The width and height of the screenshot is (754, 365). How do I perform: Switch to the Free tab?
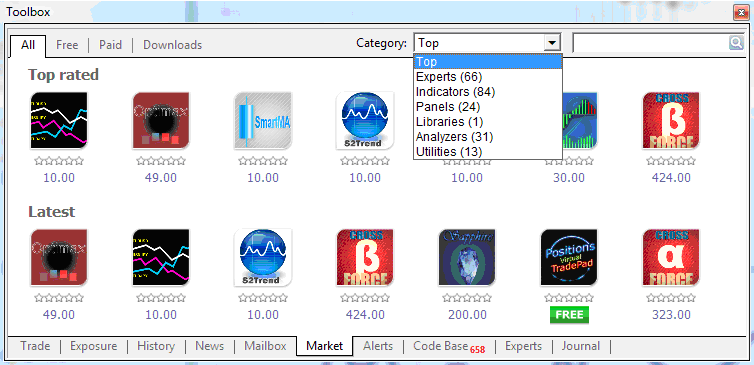click(67, 45)
